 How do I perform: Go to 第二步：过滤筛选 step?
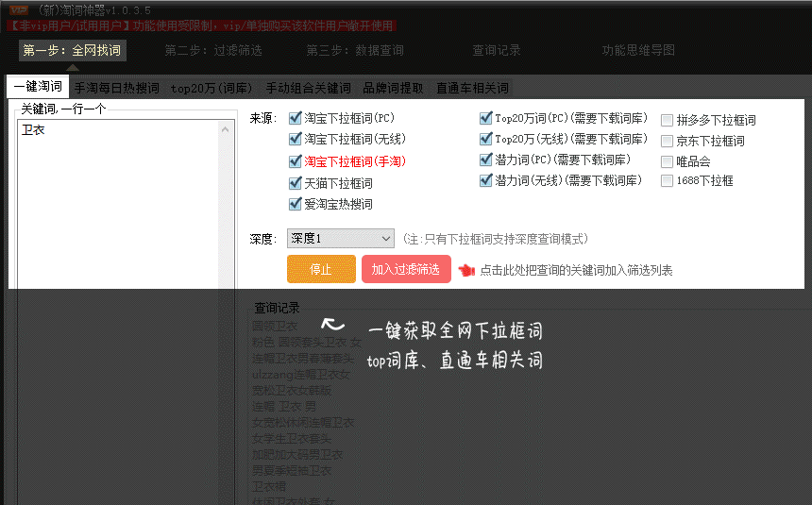[x=213, y=50]
